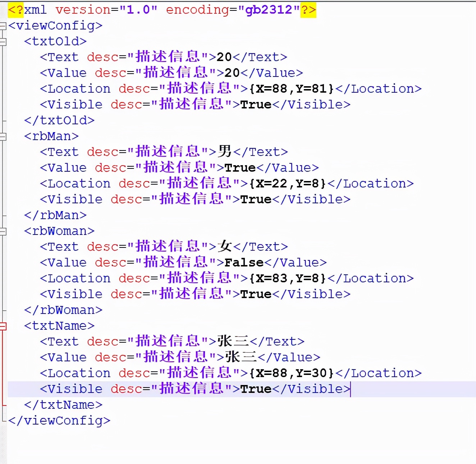Select the True value in rbMan Value tag
This screenshot has width=476, height=464.
pyautogui.click(x=240, y=167)
